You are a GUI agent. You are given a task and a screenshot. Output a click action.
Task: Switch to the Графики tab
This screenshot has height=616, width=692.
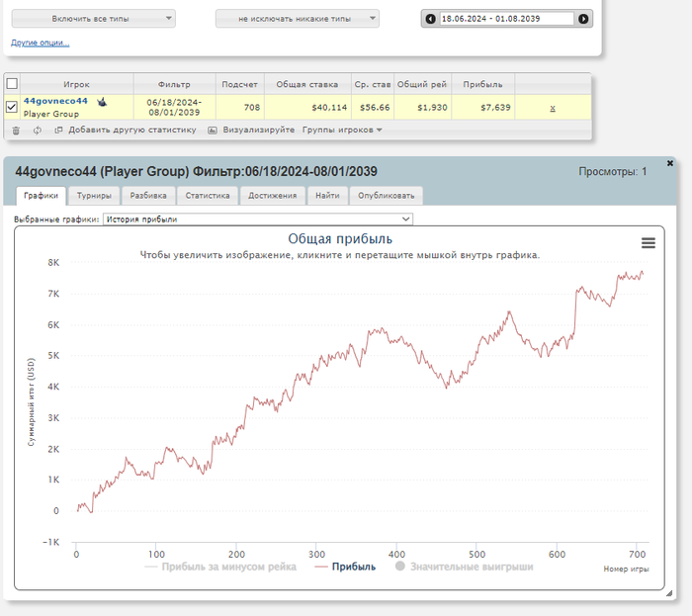42,196
